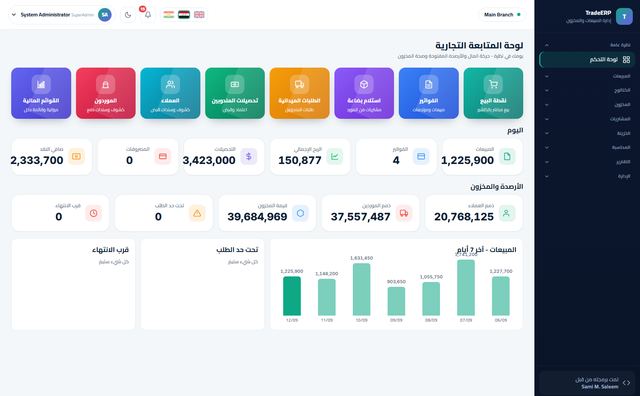Expand the المخزون sidebar chevron
640x396 pixels.
(547, 105)
